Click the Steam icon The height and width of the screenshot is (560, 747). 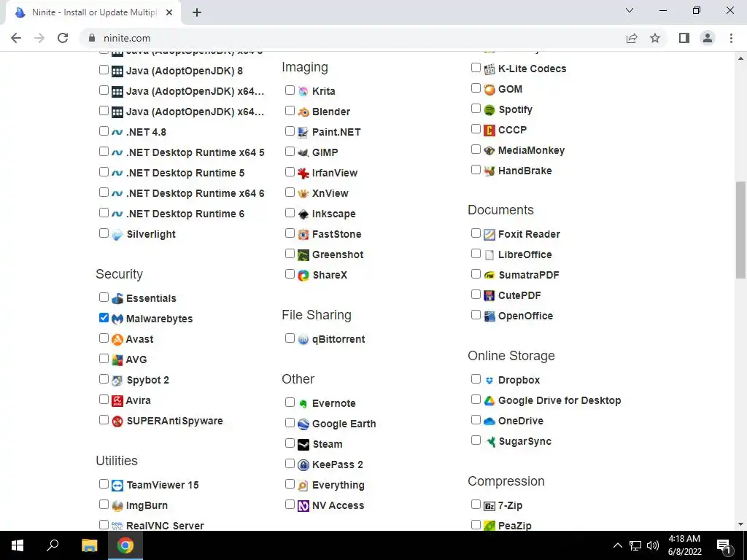303,444
